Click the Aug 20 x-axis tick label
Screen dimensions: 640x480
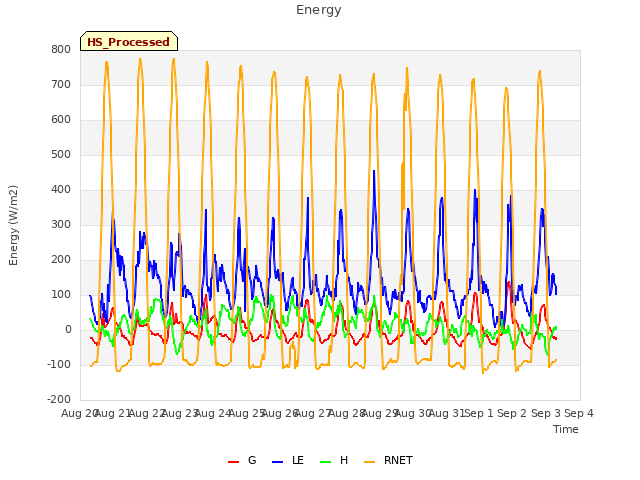(x=78, y=413)
